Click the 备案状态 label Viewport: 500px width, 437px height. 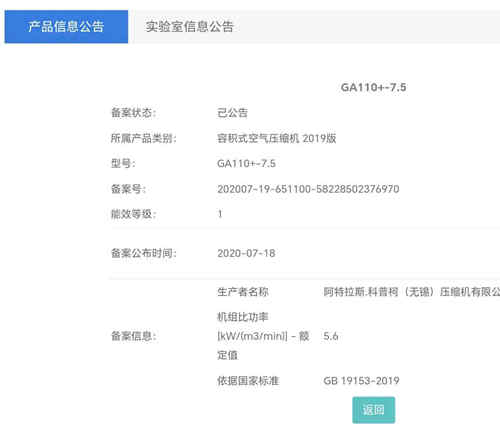(133, 113)
